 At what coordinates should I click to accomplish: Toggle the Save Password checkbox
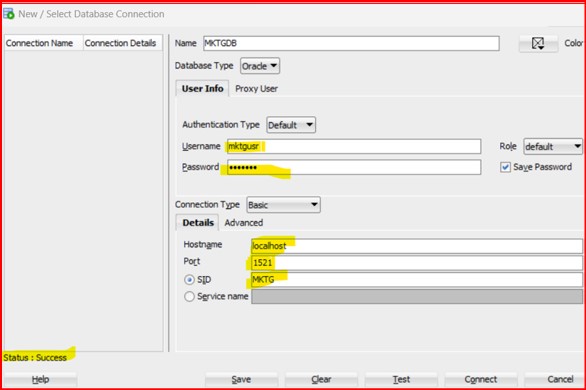tap(505, 167)
